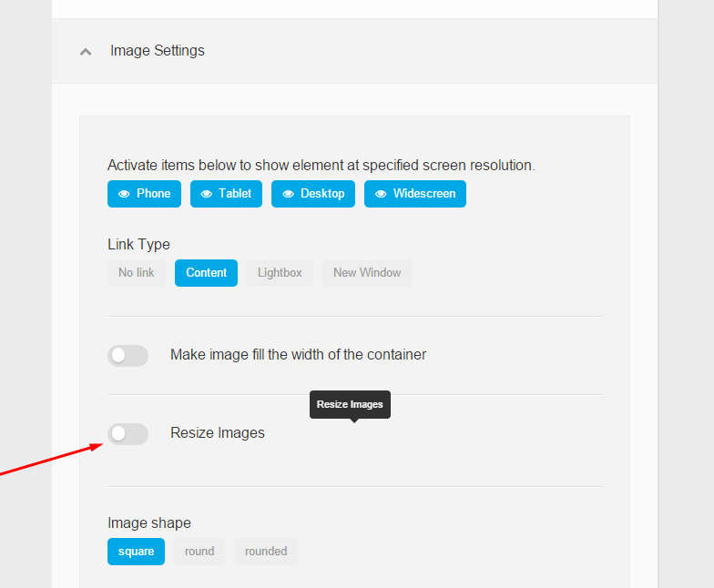Select square image shape
The image size is (714, 588).
137,552
